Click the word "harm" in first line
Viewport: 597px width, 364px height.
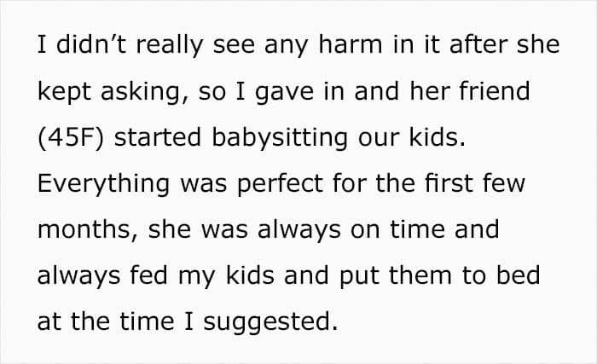(350, 44)
